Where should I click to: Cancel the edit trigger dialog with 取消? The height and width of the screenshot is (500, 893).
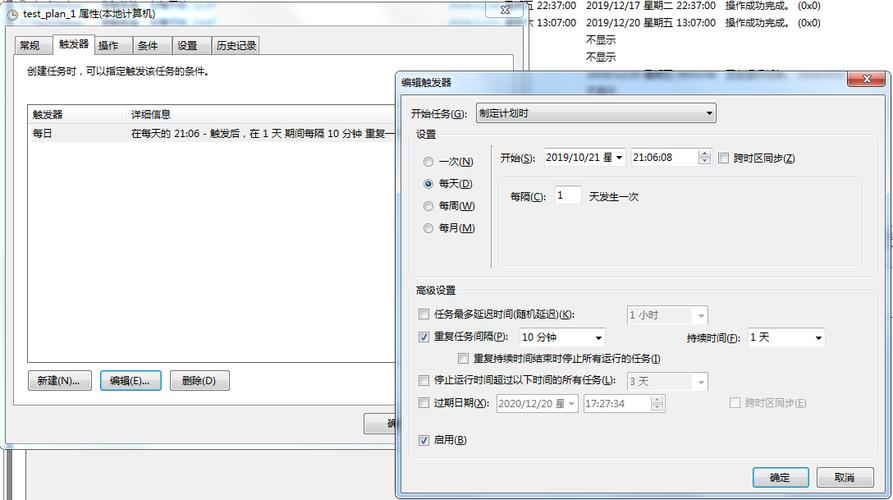(x=845, y=478)
